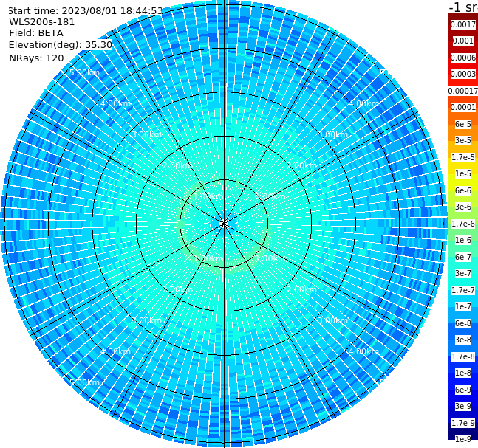
Task: Click the 0.0006 colorbar label
Action: pyautogui.click(x=463, y=58)
